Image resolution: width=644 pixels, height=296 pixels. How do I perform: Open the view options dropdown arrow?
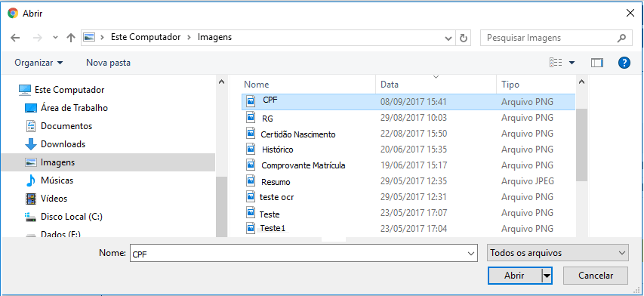[572, 63]
